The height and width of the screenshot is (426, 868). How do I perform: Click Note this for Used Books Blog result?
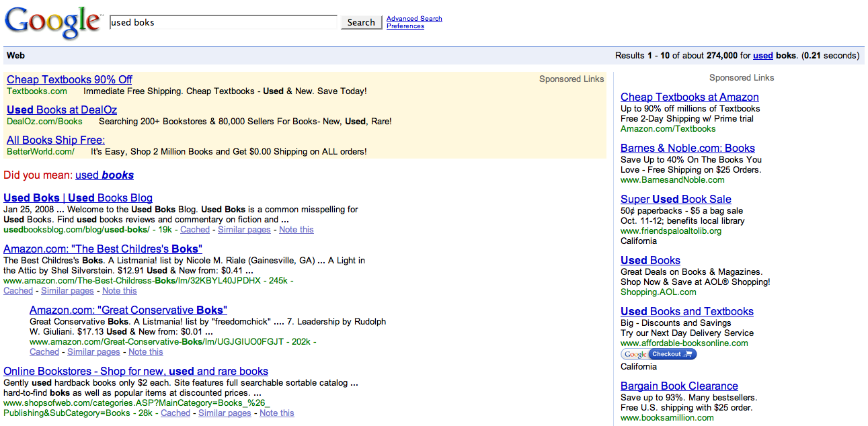[297, 230]
